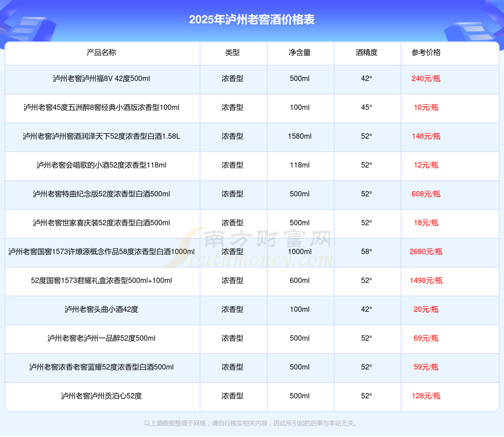
Task: Click product "泸州老窖特曲纪念版52度浓香型白酒500ml"
Action: [101, 194]
